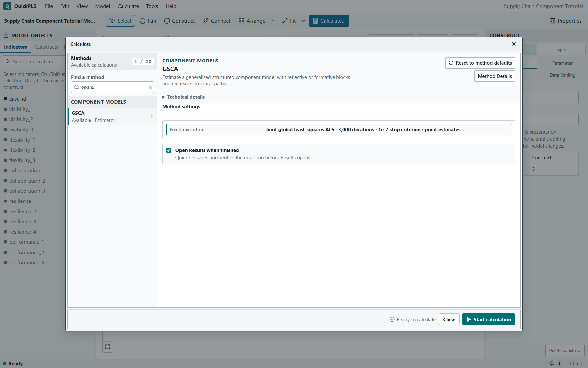Click the Ready status in status bar
Screen dimensions: 588x368
(13, 363)
